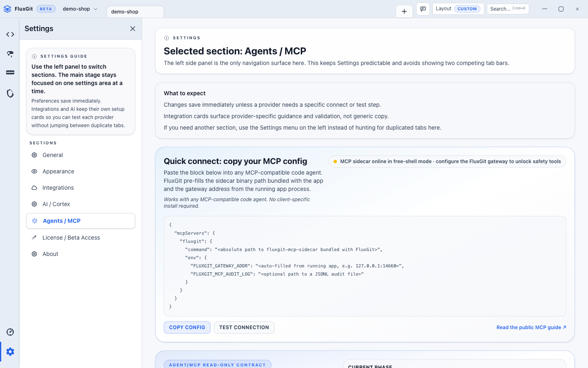This screenshot has width=588, height=368.
Task: Click the General gear icon
Action: 34,155
